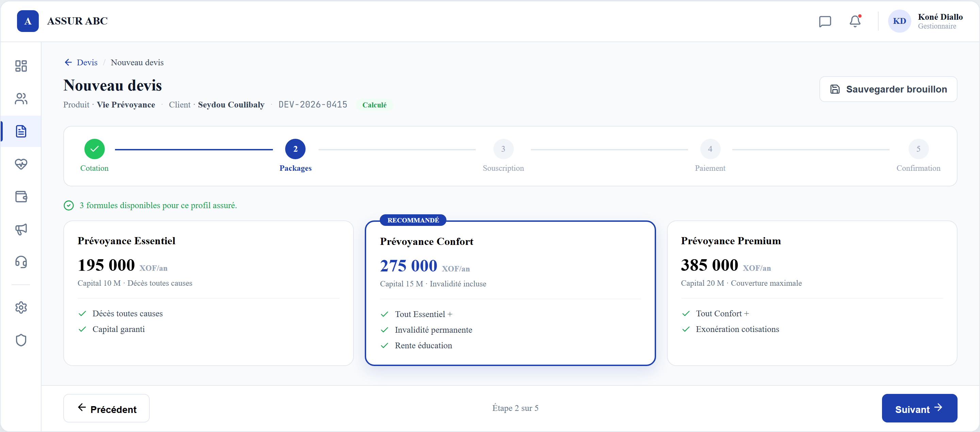Viewport: 980px width, 432px height.
Task: Click 'Étape 2 sur 5' text
Action: pos(515,408)
